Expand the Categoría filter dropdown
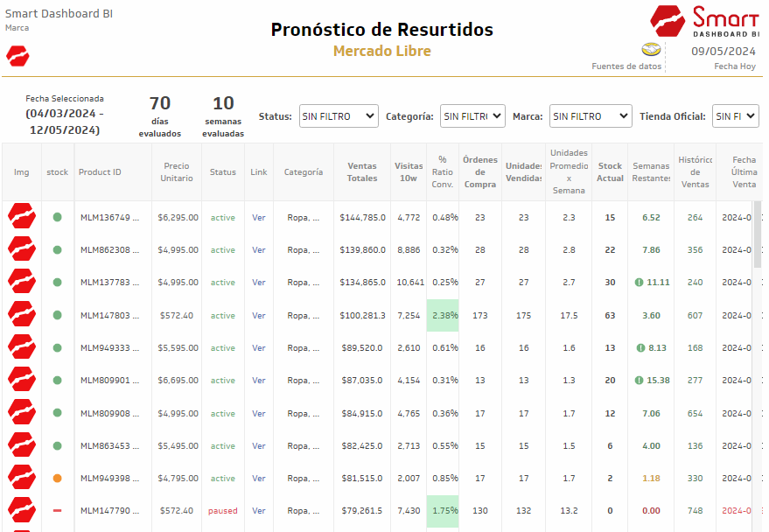 pyautogui.click(x=472, y=116)
